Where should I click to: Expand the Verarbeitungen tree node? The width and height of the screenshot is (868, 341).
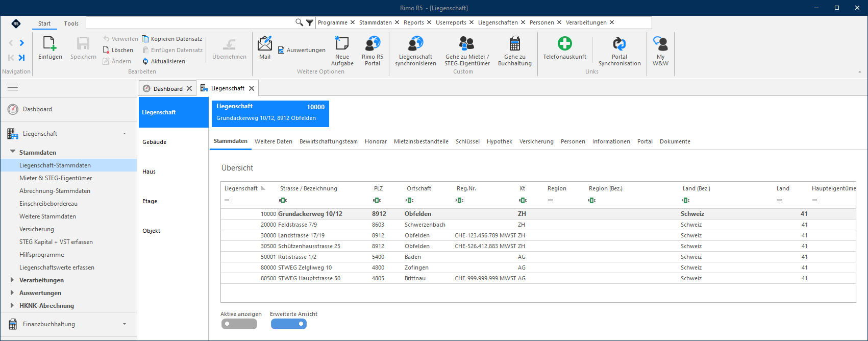(x=12, y=280)
